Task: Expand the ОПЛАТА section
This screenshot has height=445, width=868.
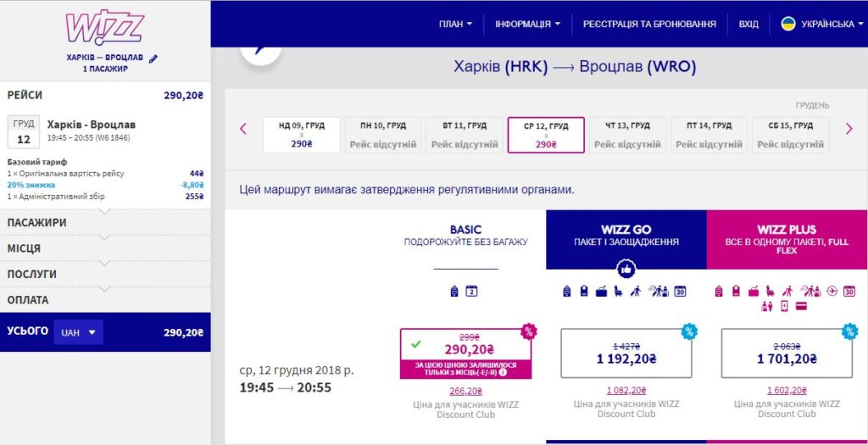Action: tap(105, 300)
